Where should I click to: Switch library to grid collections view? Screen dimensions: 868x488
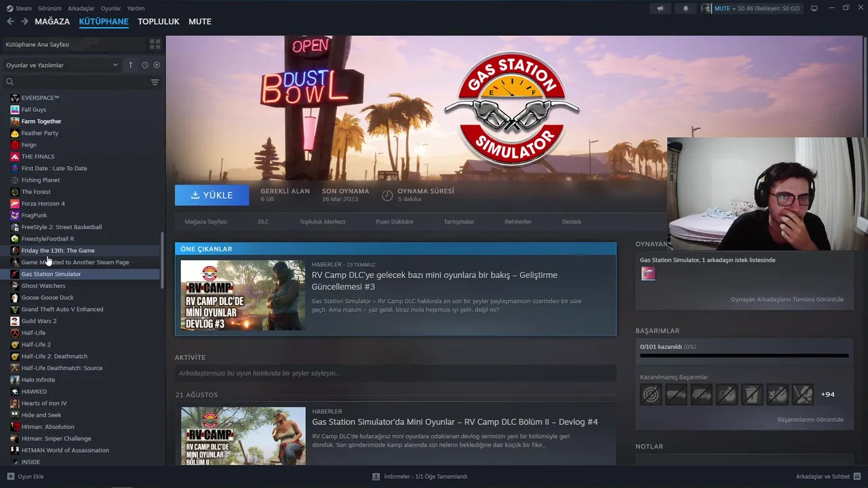coord(155,44)
